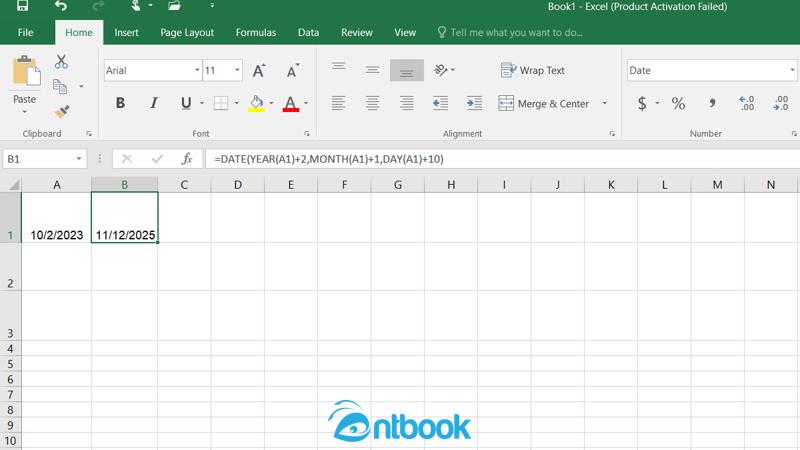This screenshot has height=450, width=800.
Task: Increase indent icon
Action: coord(474,103)
